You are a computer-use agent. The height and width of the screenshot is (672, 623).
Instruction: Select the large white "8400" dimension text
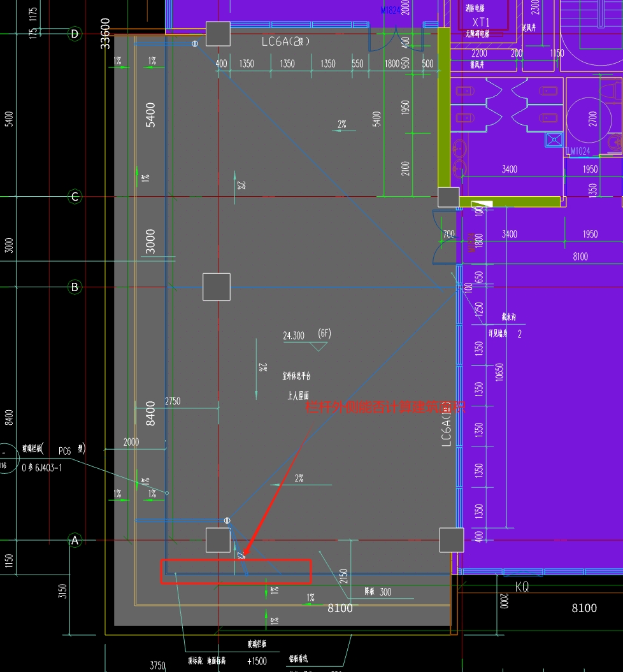150,413
